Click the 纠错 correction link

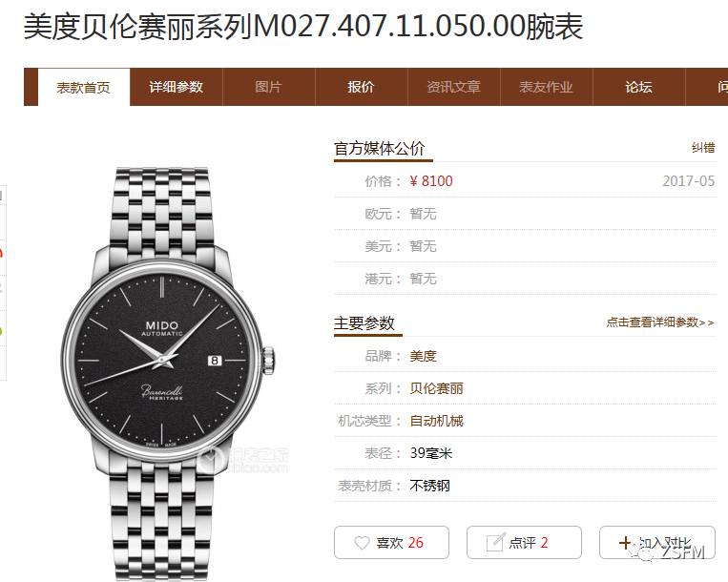(703, 148)
